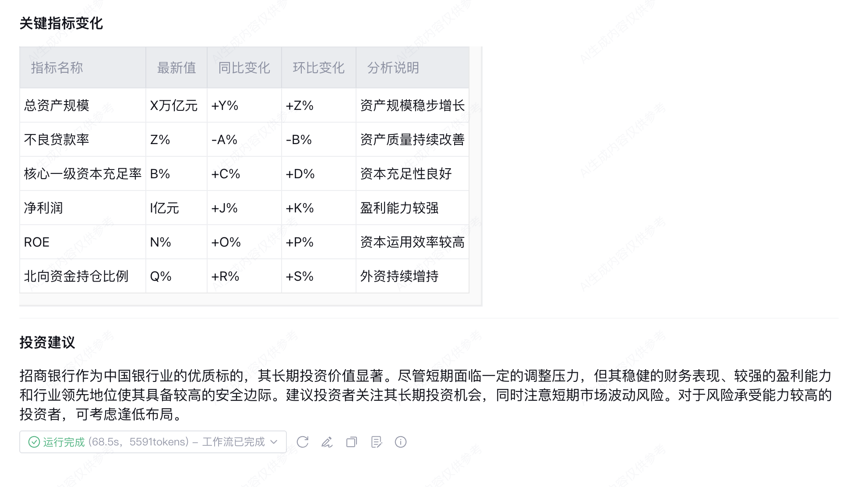Viewport: 868px width, 487px height.
Task: Click the 关键指标变化 heading
Action: tap(61, 23)
